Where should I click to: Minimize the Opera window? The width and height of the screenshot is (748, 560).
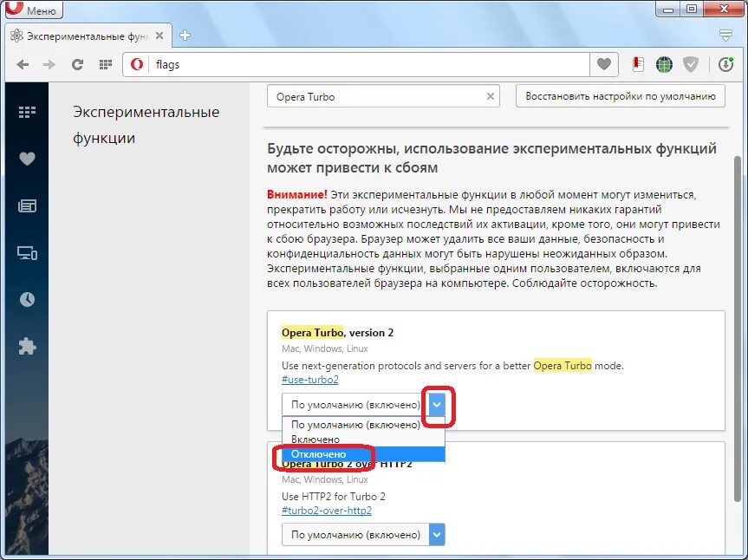668,10
